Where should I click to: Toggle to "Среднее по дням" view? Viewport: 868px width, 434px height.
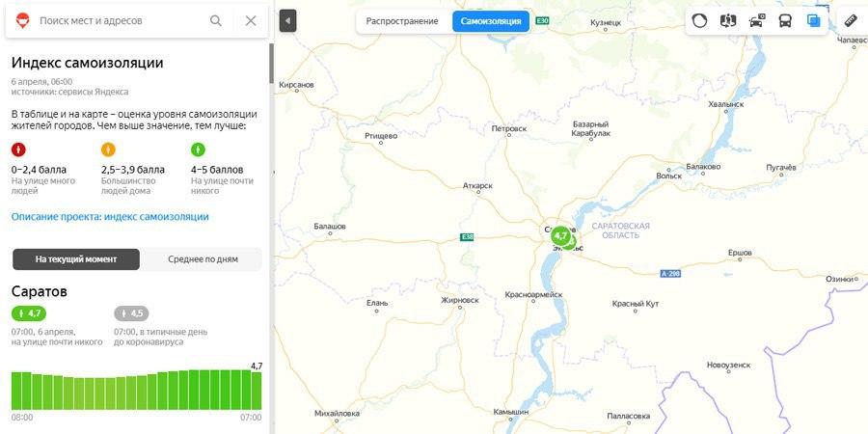202,259
